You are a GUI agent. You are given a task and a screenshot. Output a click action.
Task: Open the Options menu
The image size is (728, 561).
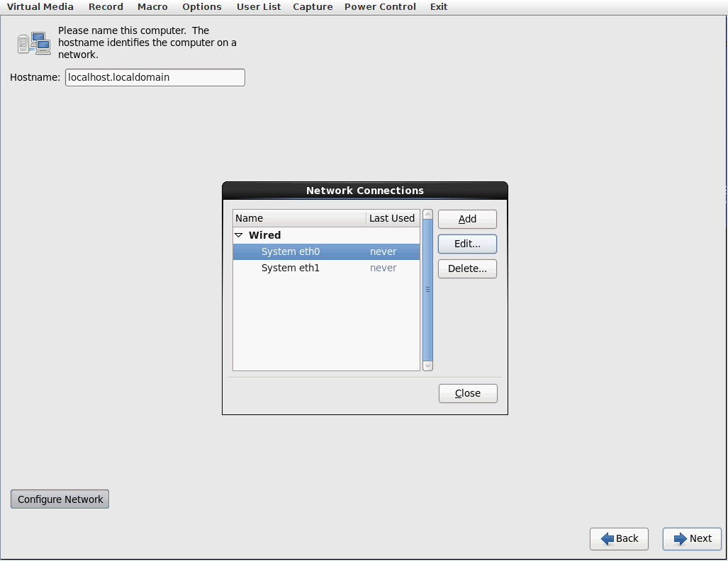click(x=201, y=6)
